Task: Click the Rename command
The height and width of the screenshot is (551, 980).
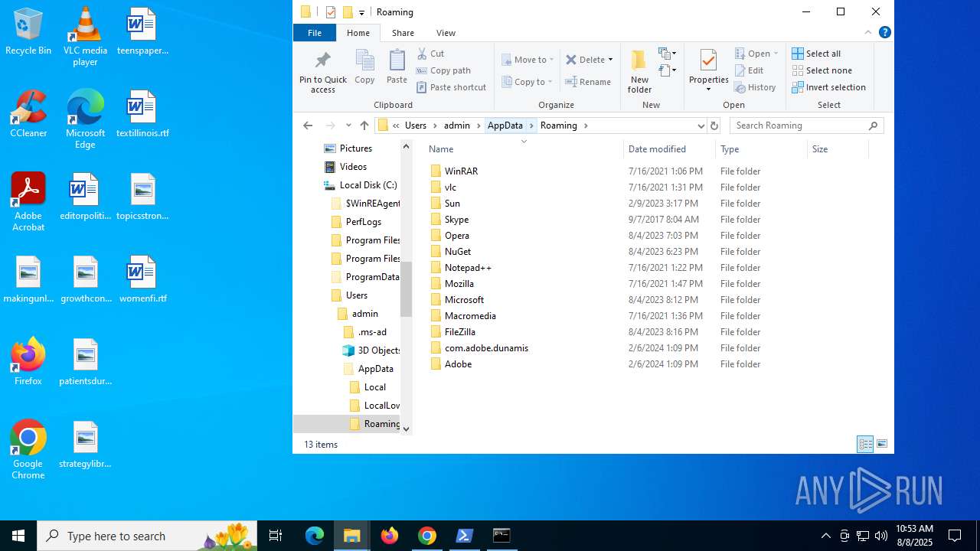Action: (588, 82)
